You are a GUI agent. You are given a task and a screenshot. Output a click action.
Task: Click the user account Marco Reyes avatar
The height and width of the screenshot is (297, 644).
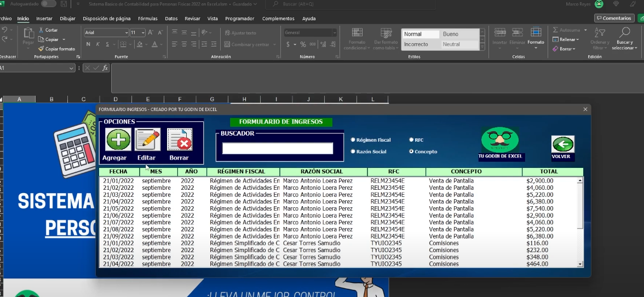tap(599, 4)
